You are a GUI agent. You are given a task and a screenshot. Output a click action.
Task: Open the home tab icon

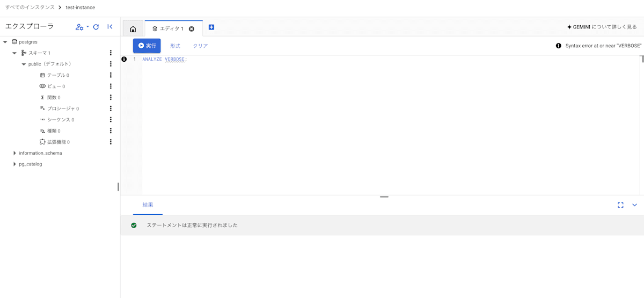[x=133, y=29]
